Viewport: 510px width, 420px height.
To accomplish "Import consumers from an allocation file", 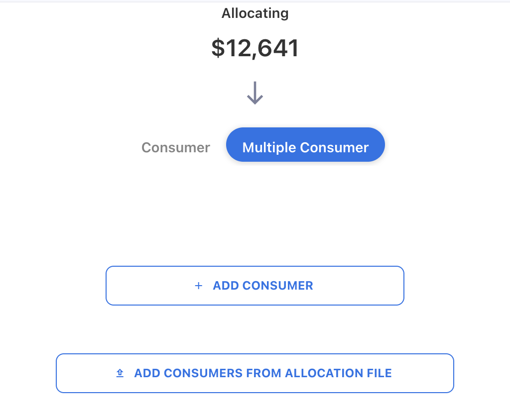I will 255,373.
